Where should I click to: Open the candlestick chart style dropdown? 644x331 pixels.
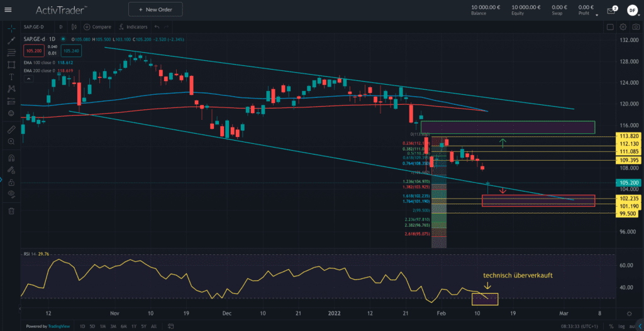pos(75,27)
